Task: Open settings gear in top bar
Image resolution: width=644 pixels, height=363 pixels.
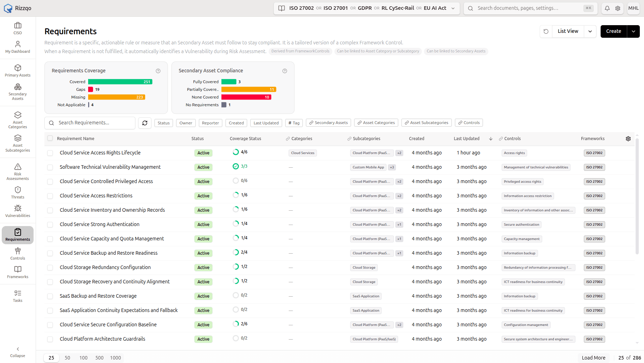Action: (618, 8)
